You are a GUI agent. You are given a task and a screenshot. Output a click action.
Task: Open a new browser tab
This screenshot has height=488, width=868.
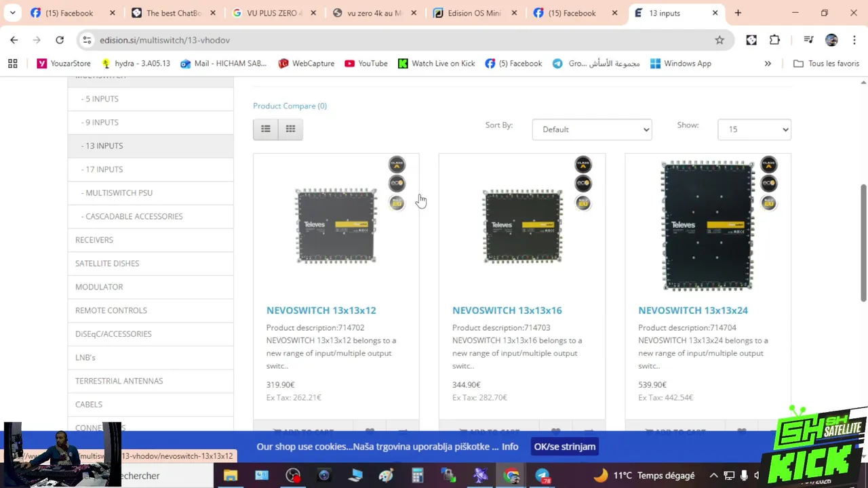point(738,13)
